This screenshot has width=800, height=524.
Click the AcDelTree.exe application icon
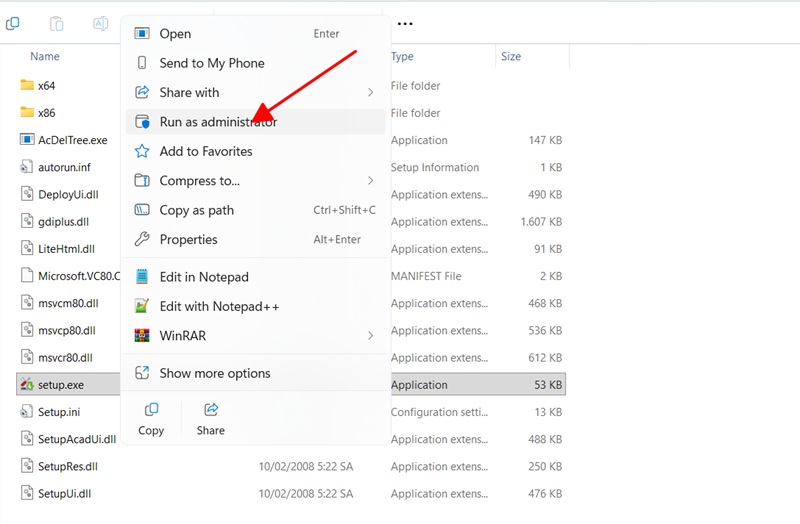pos(27,139)
